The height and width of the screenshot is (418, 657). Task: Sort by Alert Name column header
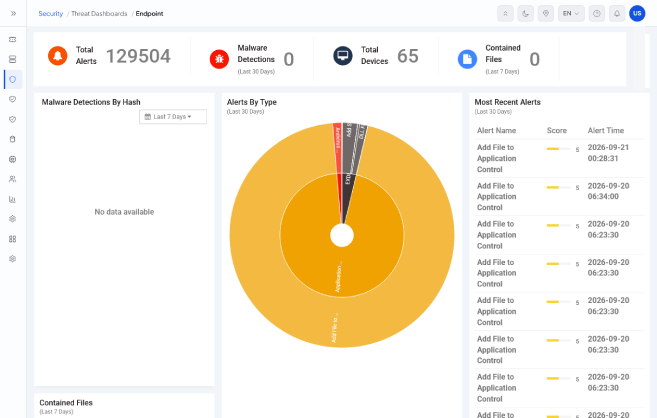pyautogui.click(x=496, y=131)
